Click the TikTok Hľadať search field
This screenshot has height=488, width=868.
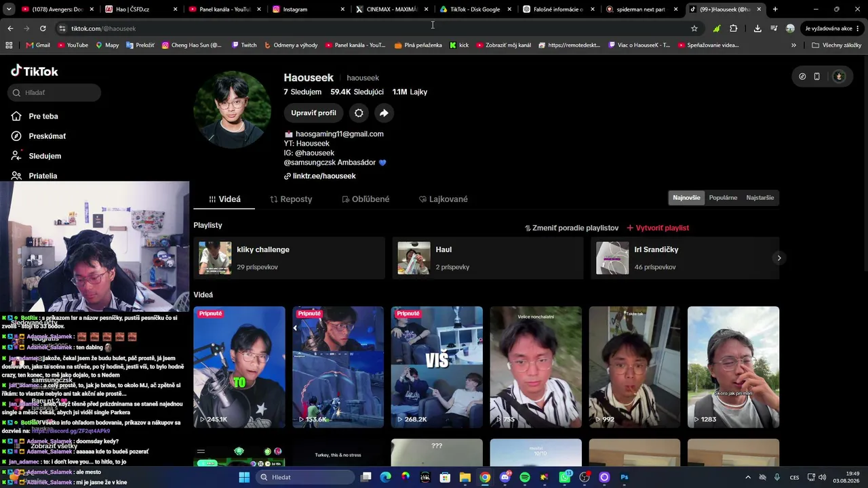click(x=55, y=93)
